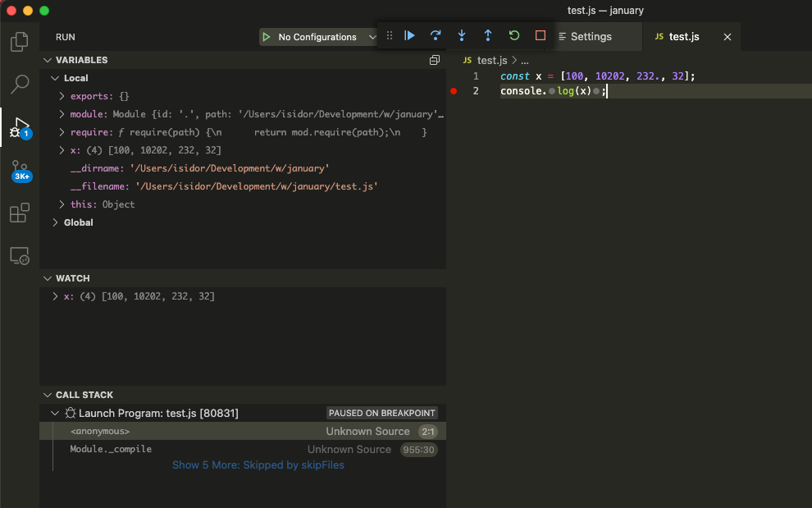Stop debugging with the red square icon
This screenshot has width=812, height=508.
(541, 36)
